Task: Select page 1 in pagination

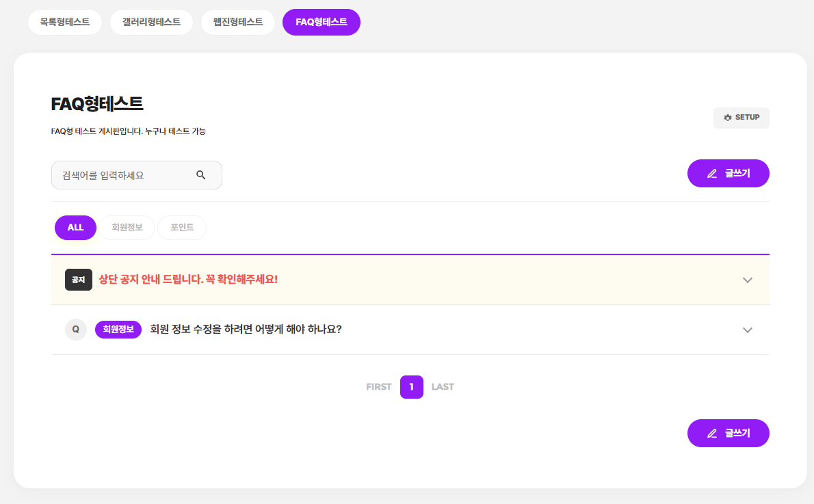Action: pyautogui.click(x=412, y=387)
